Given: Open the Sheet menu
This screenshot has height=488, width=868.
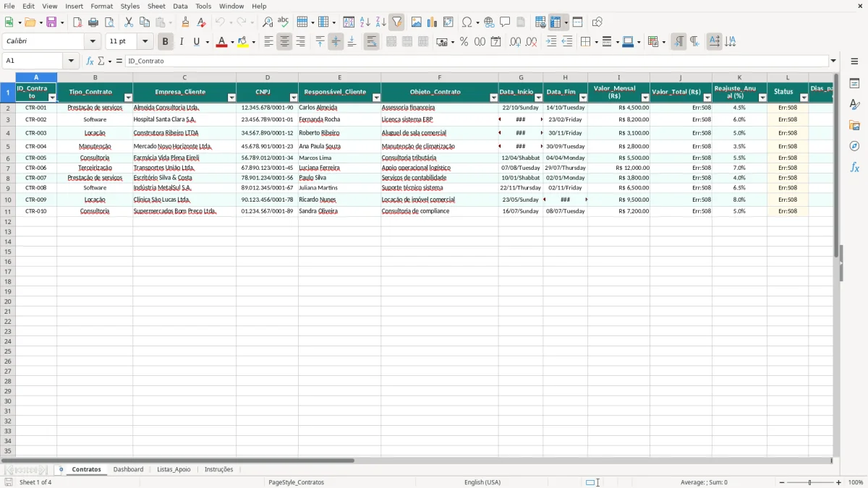Looking at the screenshot, I should [156, 6].
